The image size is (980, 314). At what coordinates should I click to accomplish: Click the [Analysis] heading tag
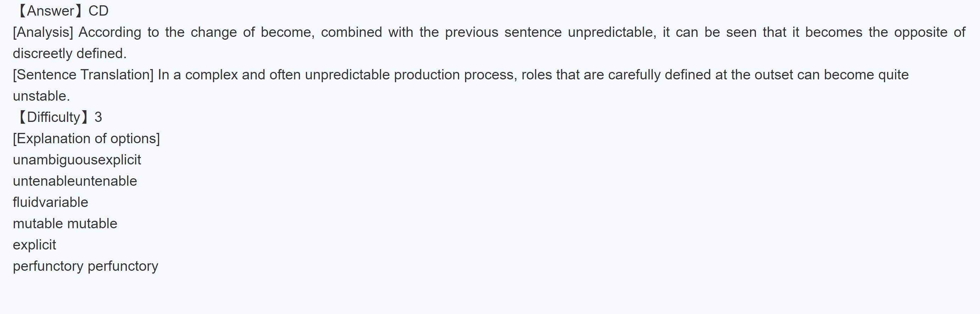43,32
